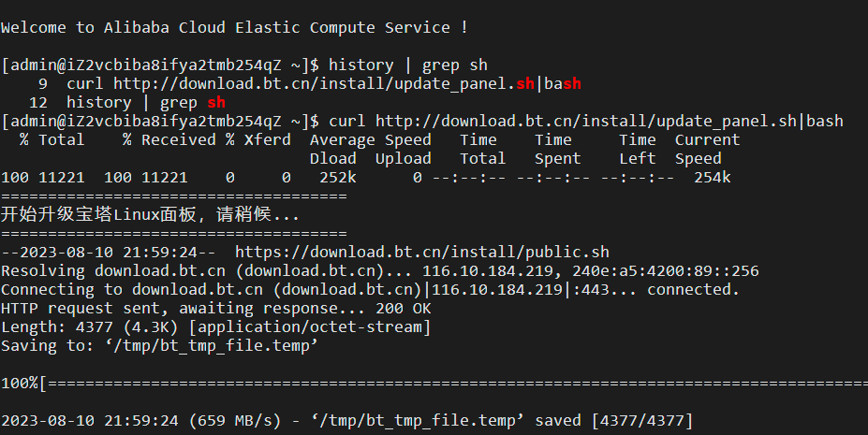Click the update_panel.sh URL in history line 9
This screenshot has width=868, height=435.
pos(324,84)
